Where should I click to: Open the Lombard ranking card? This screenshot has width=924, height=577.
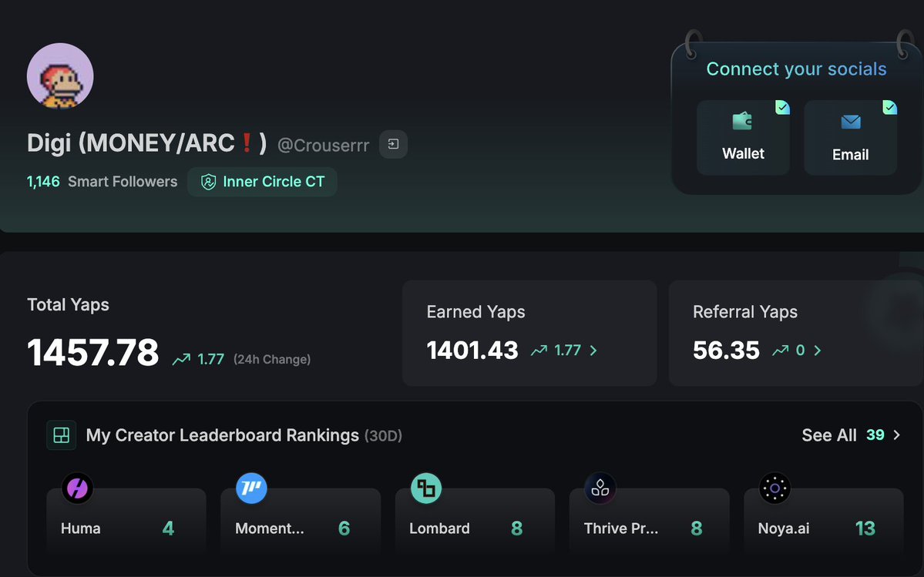[x=475, y=521]
